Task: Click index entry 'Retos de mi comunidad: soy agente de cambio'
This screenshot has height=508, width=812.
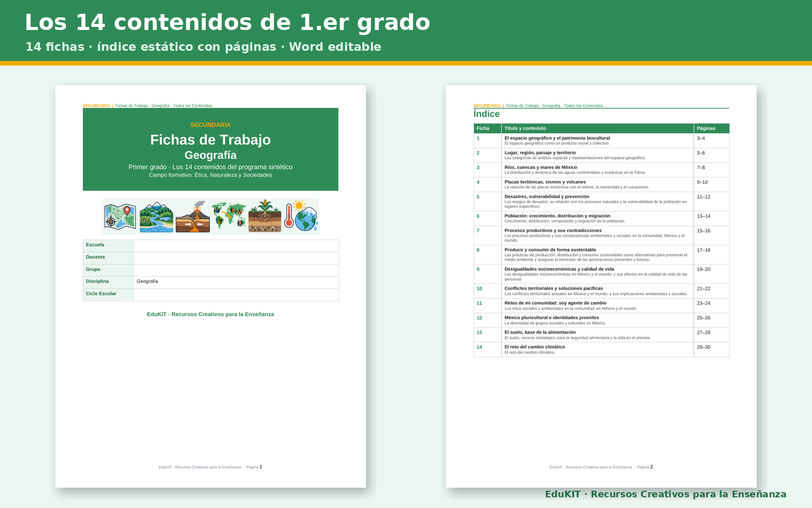Action: click(555, 303)
